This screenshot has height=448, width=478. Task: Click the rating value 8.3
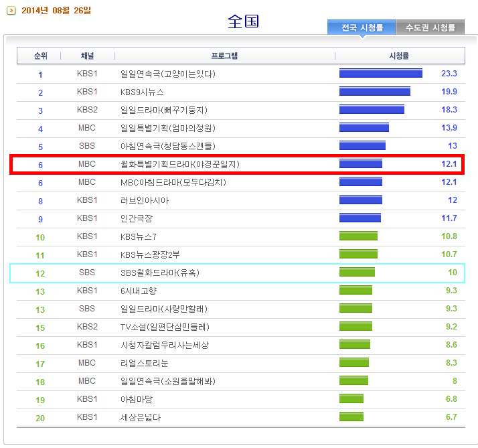click(x=451, y=363)
